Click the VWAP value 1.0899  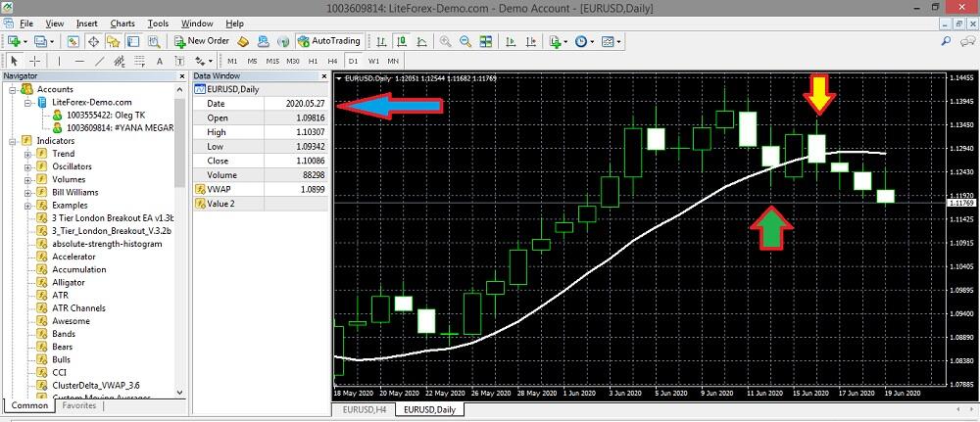pyautogui.click(x=296, y=189)
